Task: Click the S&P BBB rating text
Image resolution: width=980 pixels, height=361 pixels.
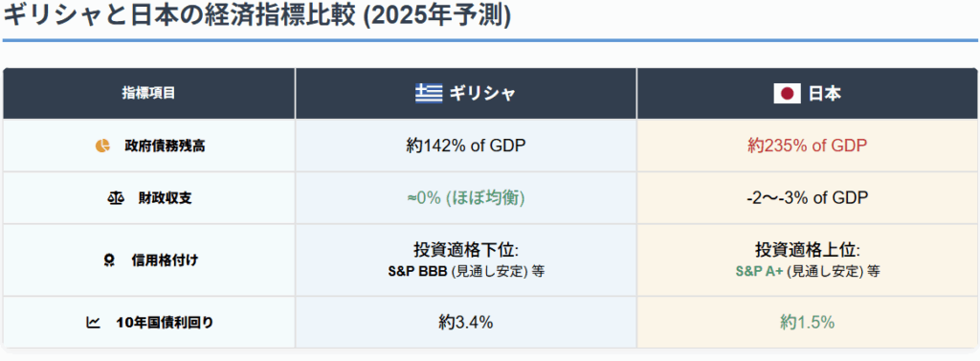Action: tap(418, 272)
